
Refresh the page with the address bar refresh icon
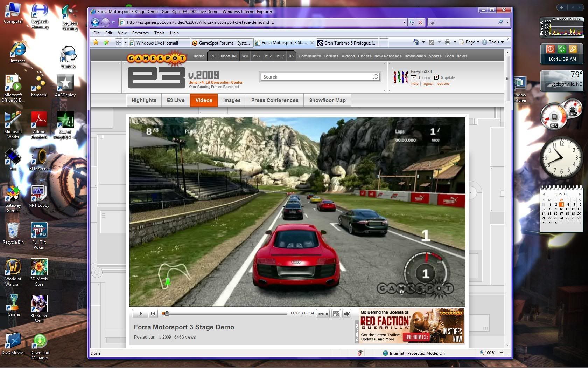pyautogui.click(x=412, y=22)
